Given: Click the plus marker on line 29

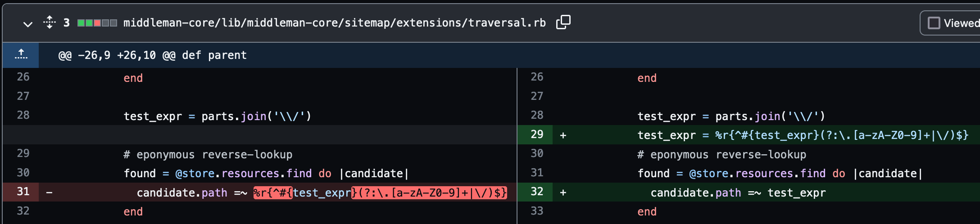Looking at the screenshot, I should point(563,135).
